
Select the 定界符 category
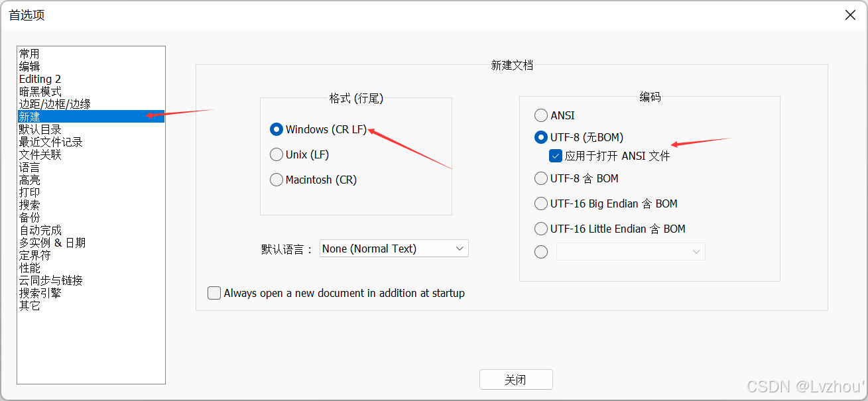[91, 255]
